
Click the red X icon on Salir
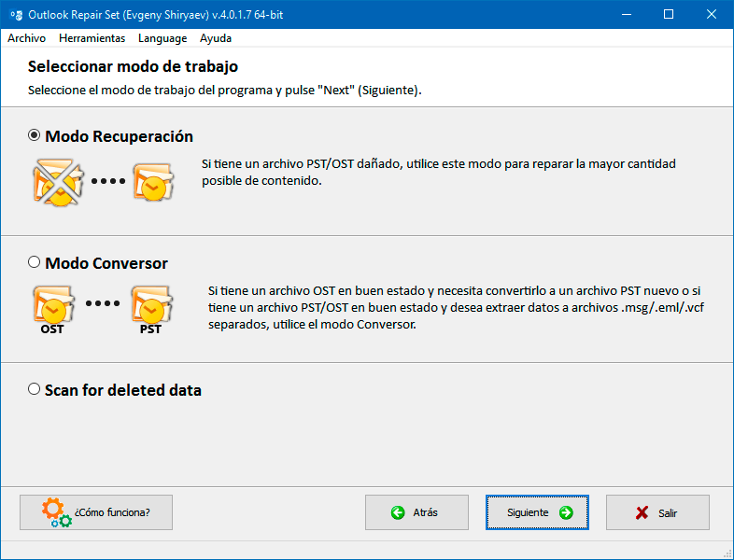click(x=642, y=512)
